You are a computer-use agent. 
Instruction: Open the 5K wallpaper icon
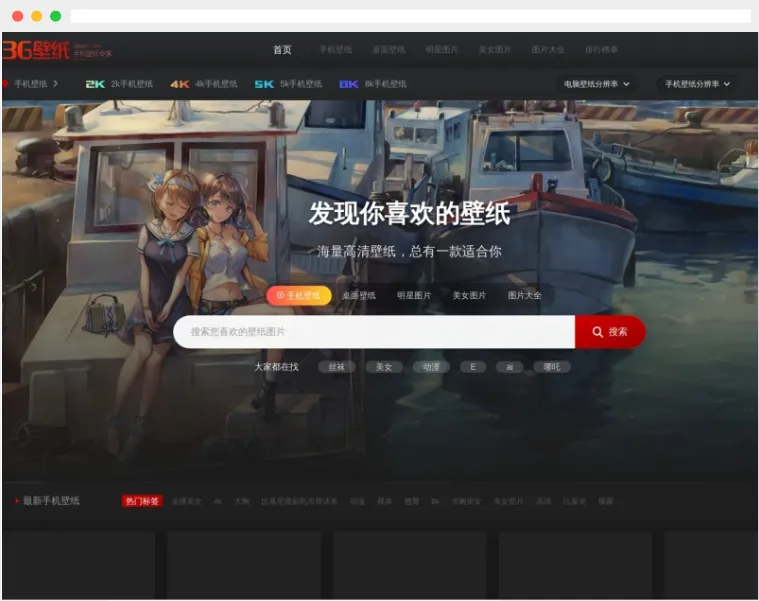(264, 84)
